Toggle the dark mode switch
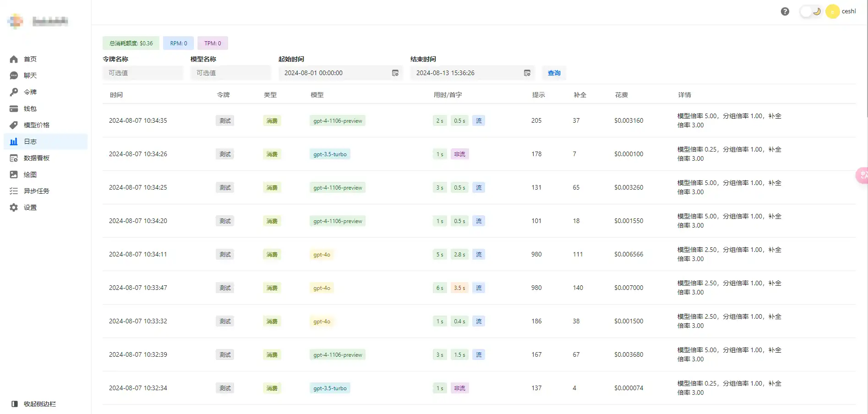868x414 pixels. (810, 11)
